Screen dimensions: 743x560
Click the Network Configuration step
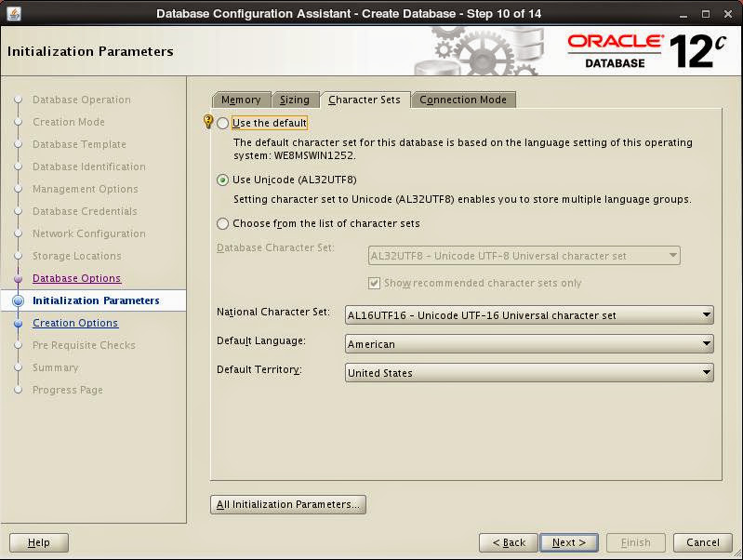[x=89, y=233]
